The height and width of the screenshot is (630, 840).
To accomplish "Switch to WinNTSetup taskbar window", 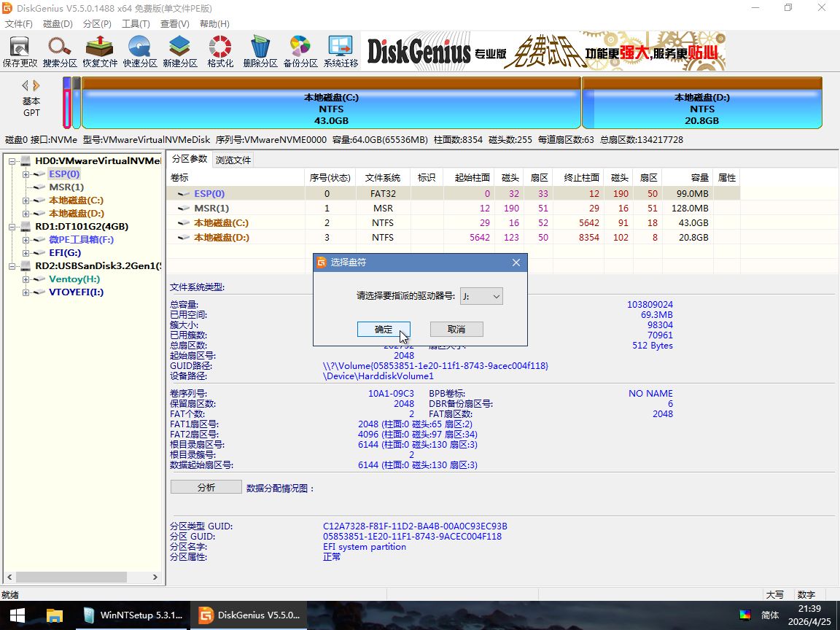I will (134, 615).
